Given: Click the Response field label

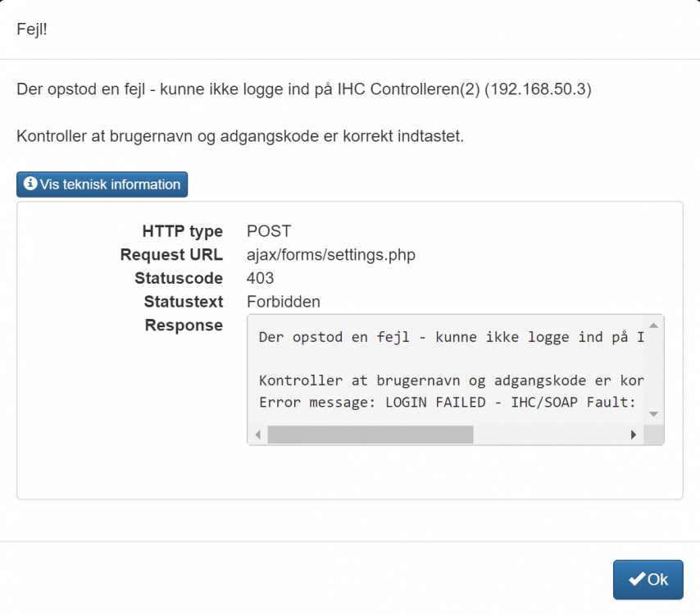Looking at the screenshot, I should pyautogui.click(x=184, y=326).
